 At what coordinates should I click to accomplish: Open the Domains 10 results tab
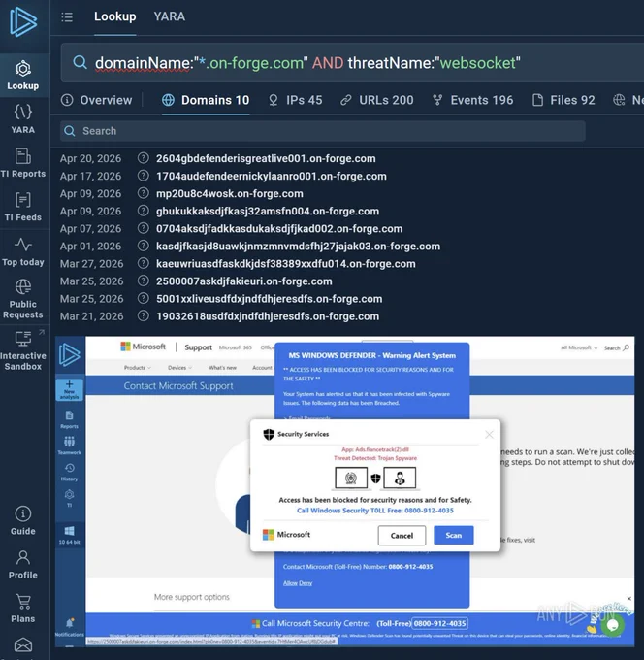[x=206, y=100]
